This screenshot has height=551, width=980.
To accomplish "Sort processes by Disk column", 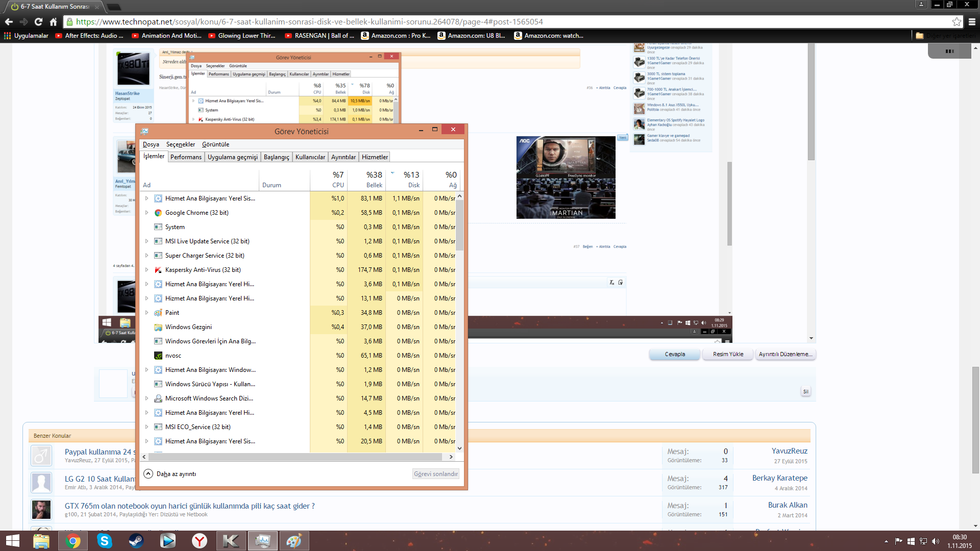I will [x=404, y=180].
